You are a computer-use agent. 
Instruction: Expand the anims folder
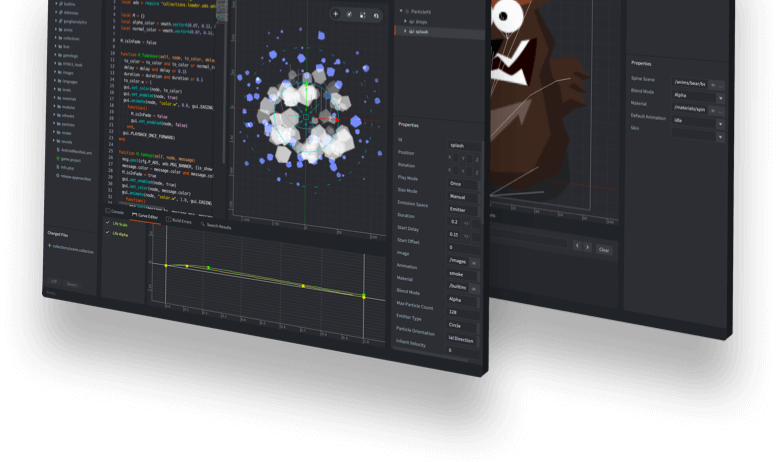tap(56, 29)
